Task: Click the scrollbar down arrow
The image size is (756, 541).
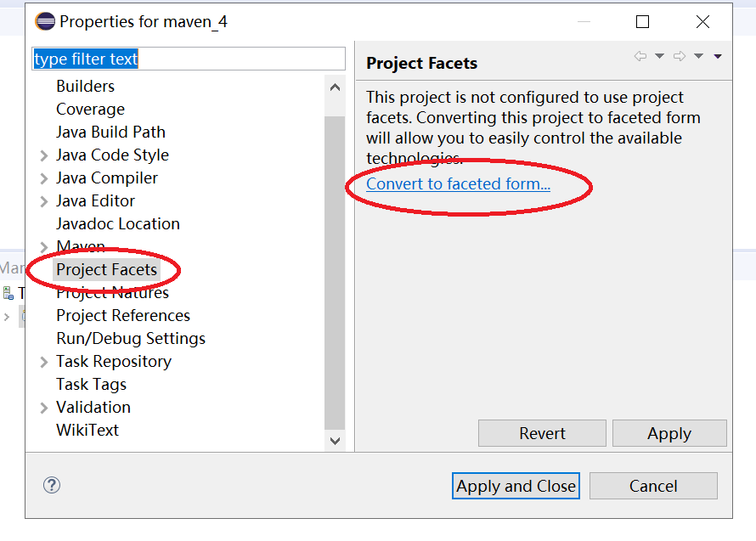Action: click(335, 441)
